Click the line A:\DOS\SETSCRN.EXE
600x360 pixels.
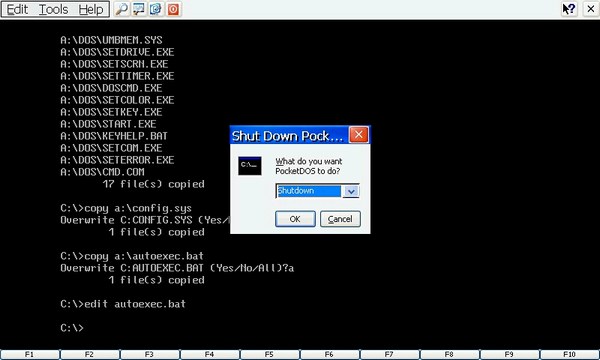point(114,64)
